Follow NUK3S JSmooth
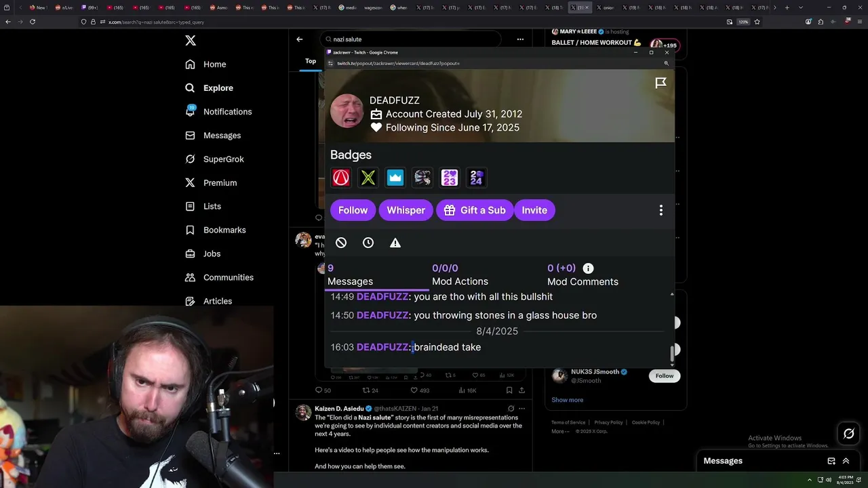The height and width of the screenshot is (488, 868). click(665, 375)
